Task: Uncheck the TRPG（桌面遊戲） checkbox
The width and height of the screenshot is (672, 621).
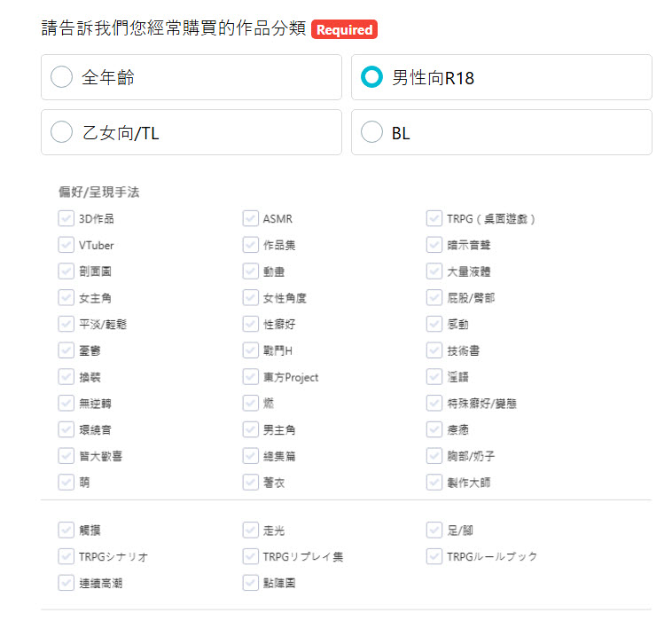Action: (x=434, y=218)
